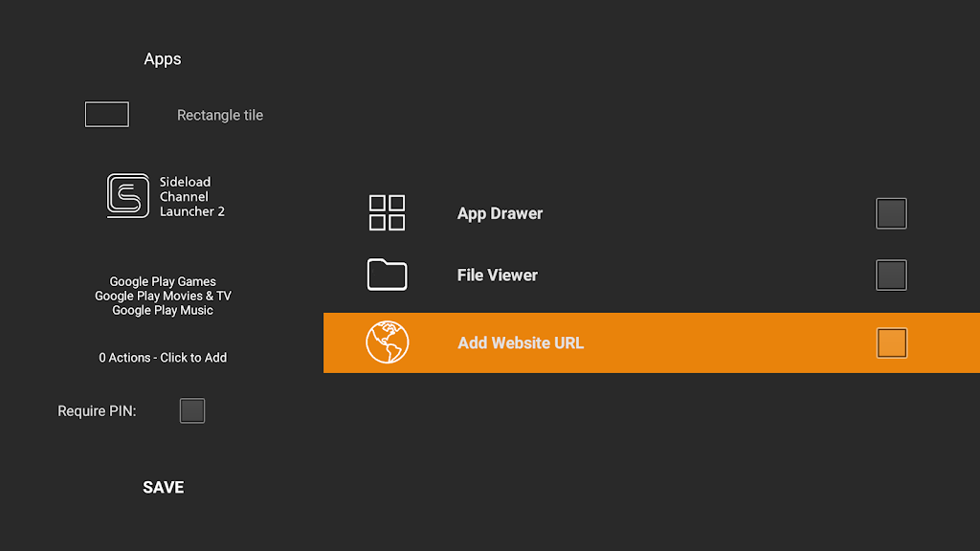
Task: Click '0 Actions - Click to Add'
Action: (x=163, y=358)
